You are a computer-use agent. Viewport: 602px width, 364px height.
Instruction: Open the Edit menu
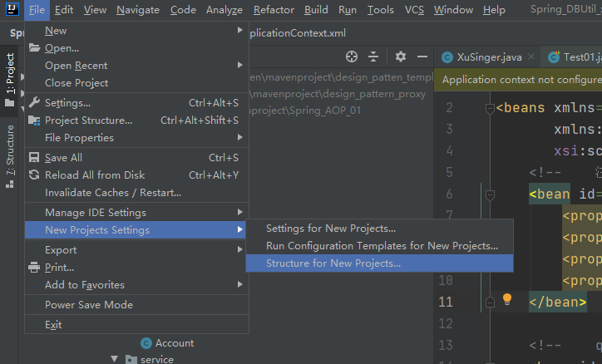[64, 10]
